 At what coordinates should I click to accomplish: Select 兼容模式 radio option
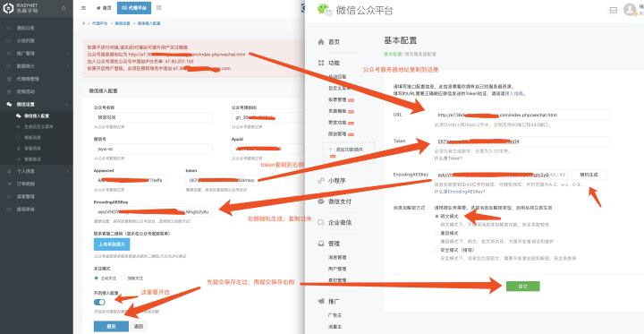pyautogui.click(x=436, y=233)
